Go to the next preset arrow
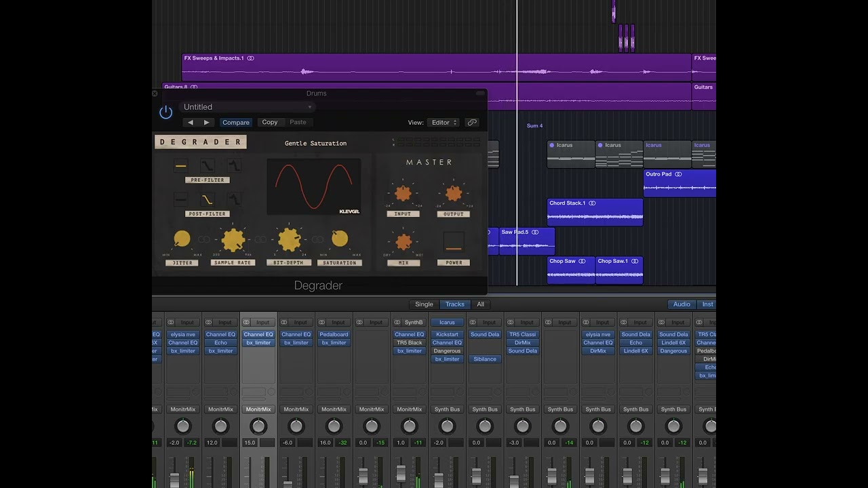Image resolution: width=868 pixels, height=488 pixels. point(206,123)
